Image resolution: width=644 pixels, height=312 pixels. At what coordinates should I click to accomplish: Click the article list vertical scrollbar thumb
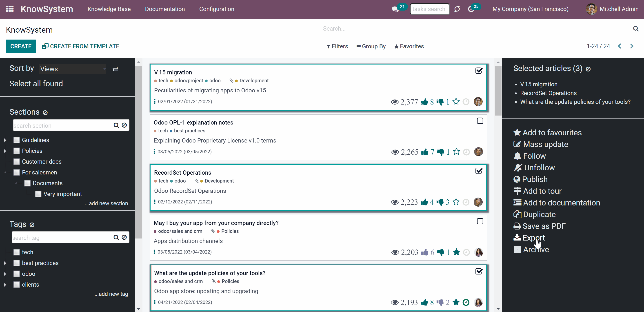click(x=498, y=91)
